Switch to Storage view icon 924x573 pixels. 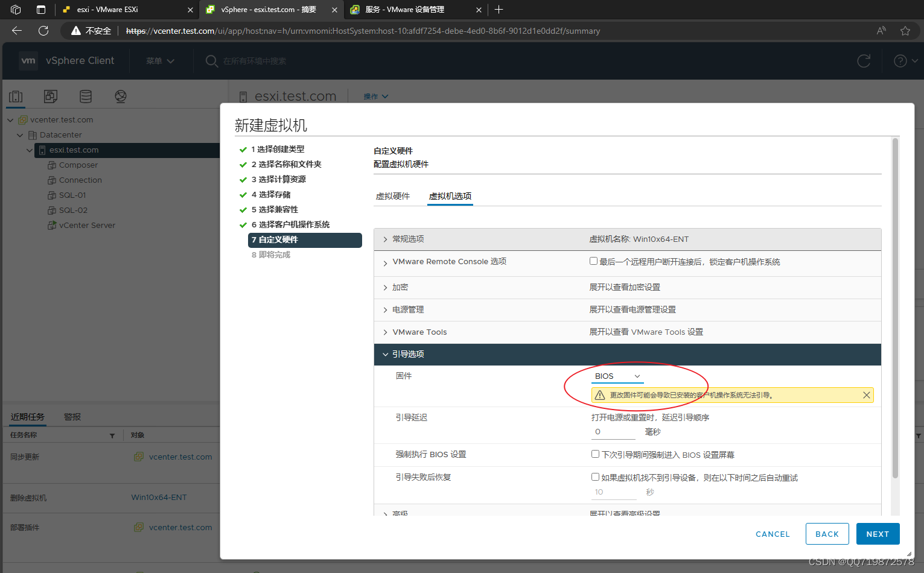coord(86,97)
